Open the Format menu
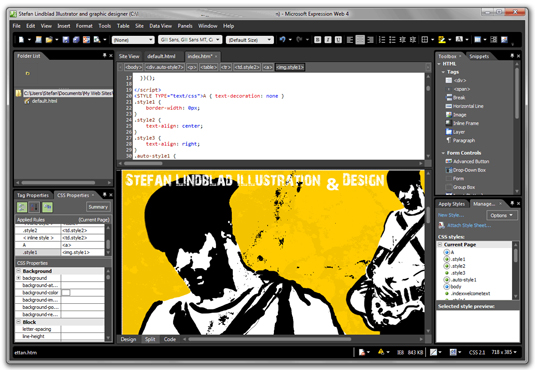Screen dimensions: 535x370 (x=84, y=26)
